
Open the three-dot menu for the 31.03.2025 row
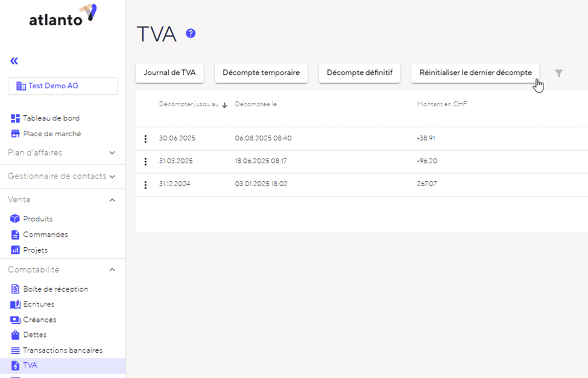145,162
